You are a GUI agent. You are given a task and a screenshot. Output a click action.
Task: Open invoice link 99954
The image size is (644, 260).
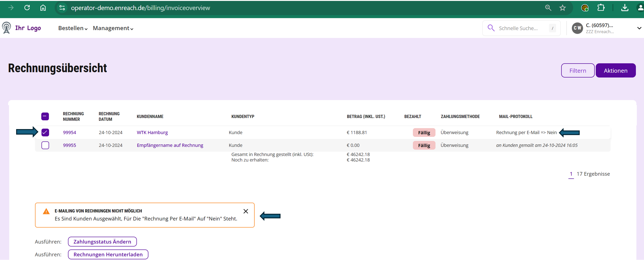tap(70, 133)
